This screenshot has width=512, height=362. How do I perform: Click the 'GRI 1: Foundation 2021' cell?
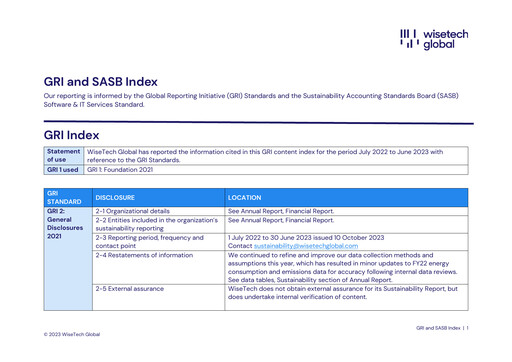click(x=276, y=170)
